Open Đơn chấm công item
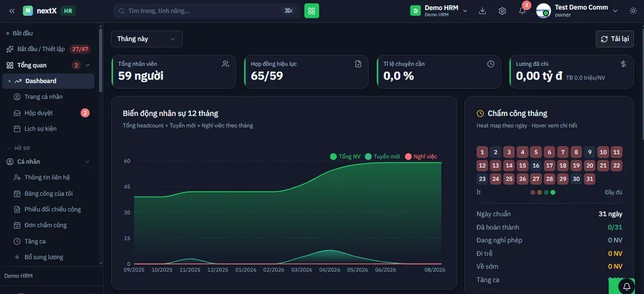The width and height of the screenshot is (644, 294). (x=48, y=225)
